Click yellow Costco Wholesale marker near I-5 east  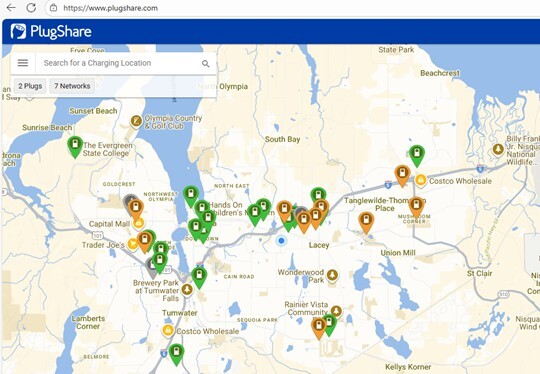tap(420, 180)
